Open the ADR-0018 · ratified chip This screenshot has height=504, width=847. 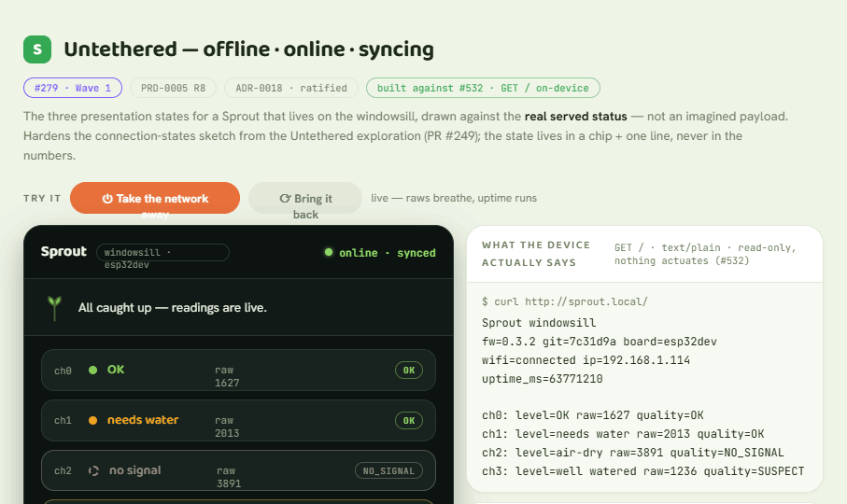pos(291,88)
